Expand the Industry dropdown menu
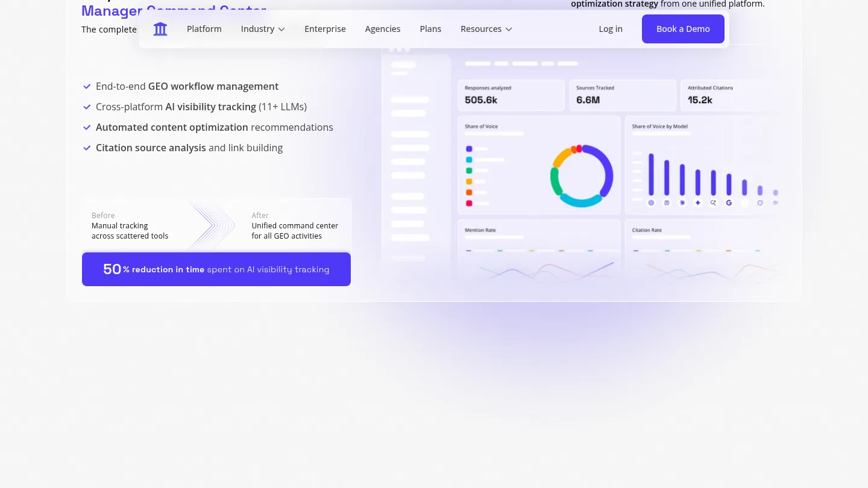 point(263,29)
